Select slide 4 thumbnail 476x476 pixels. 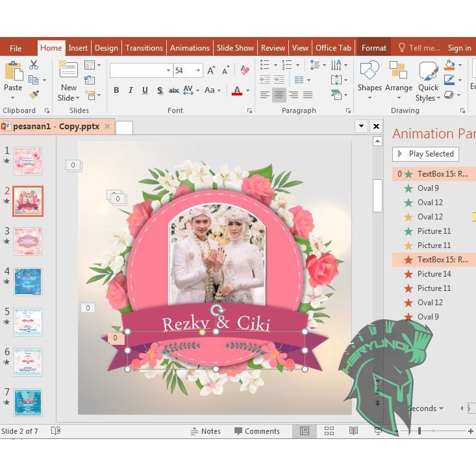point(28,282)
